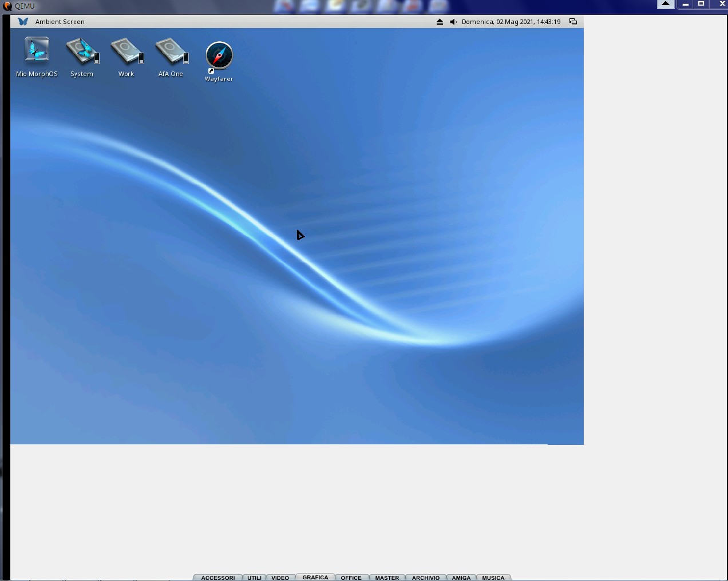Click the Ambient Screen title text
This screenshot has height=581, width=728.
(x=60, y=22)
